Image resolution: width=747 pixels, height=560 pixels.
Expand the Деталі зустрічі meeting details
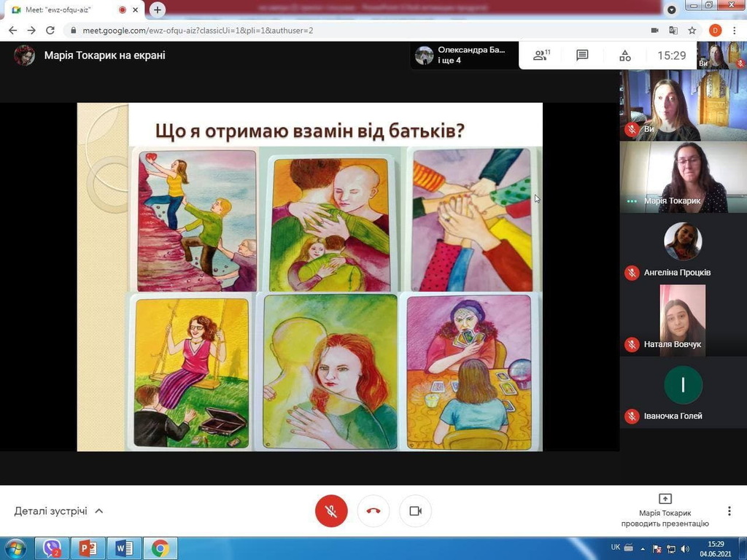click(x=58, y=511)
